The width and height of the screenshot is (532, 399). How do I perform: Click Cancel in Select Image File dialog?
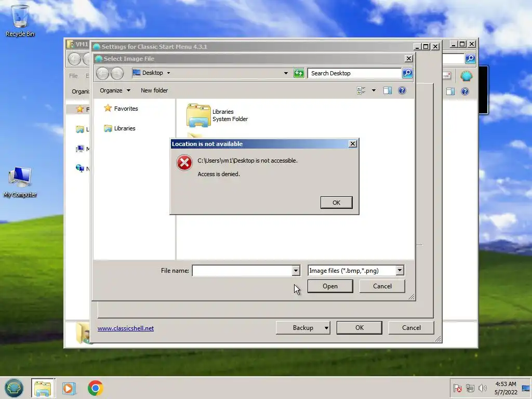pyautogui.click(x=382, y=286)
